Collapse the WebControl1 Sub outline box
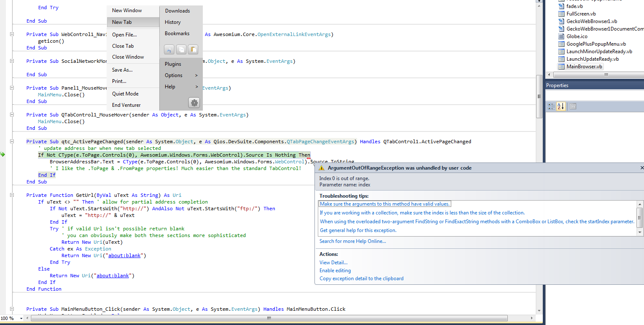Image resolution: width=644 pixels, height=325 pixels. [12, 34]
